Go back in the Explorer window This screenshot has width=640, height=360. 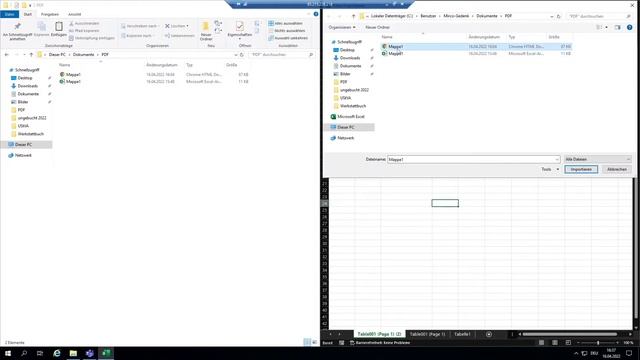tap(7, 54)
